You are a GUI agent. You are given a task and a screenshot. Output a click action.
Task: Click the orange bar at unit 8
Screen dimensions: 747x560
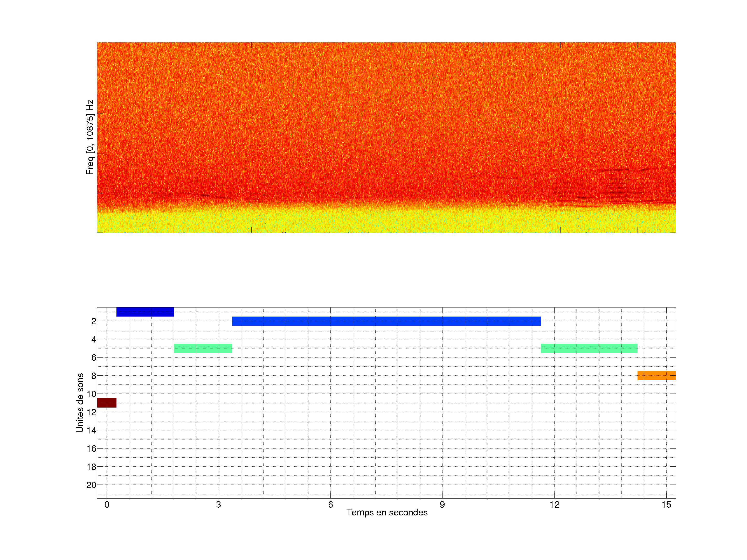[x=656, y=375]
